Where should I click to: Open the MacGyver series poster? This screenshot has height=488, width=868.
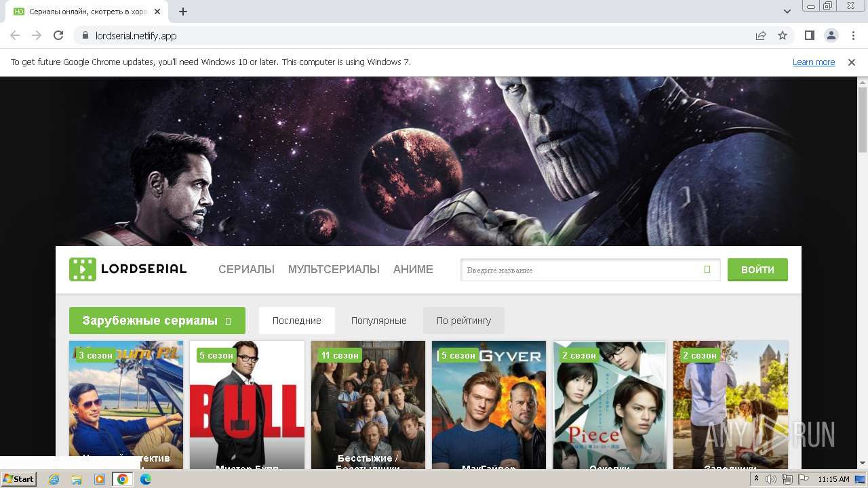tap(489, 405)
